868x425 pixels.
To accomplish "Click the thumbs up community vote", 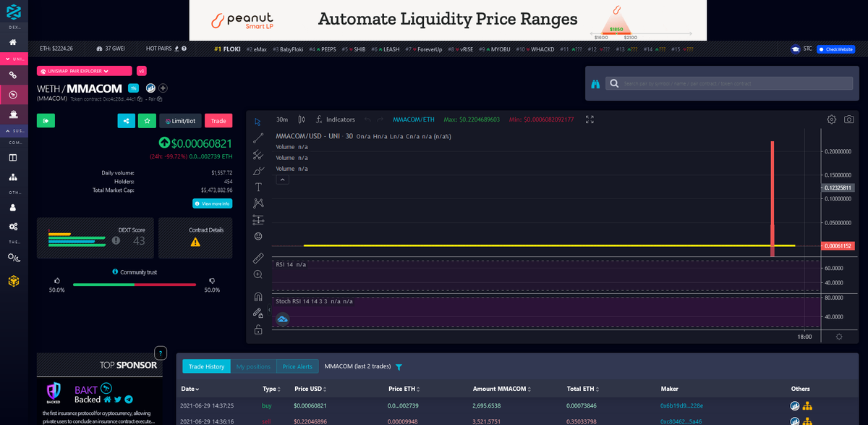I will click(57, 279).
